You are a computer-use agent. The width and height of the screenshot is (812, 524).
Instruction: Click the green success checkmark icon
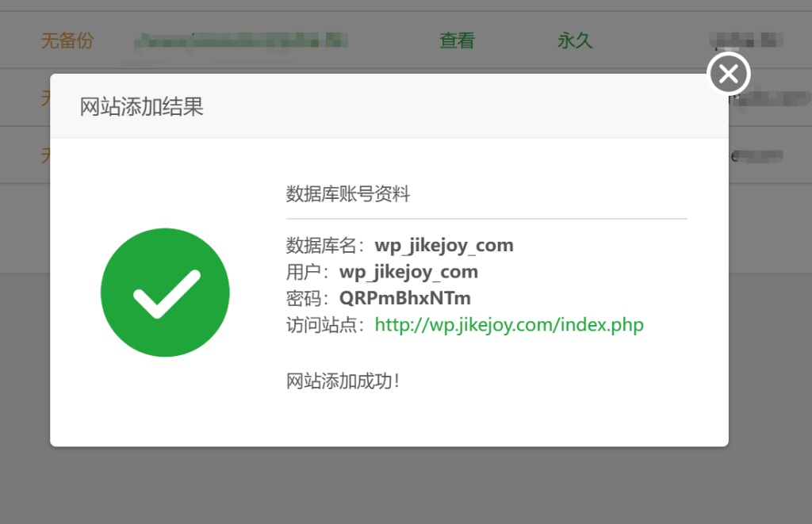pos(165,293)
